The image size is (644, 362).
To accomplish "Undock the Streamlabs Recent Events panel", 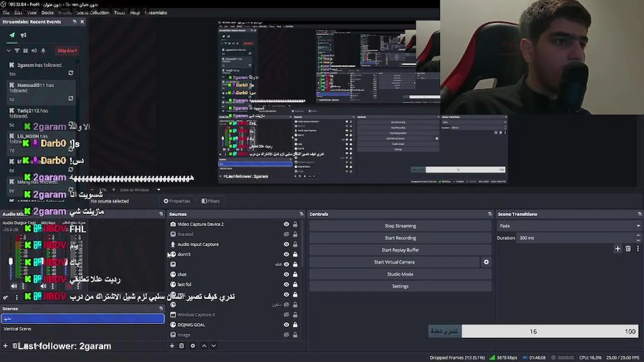I will tap(74, 22).
